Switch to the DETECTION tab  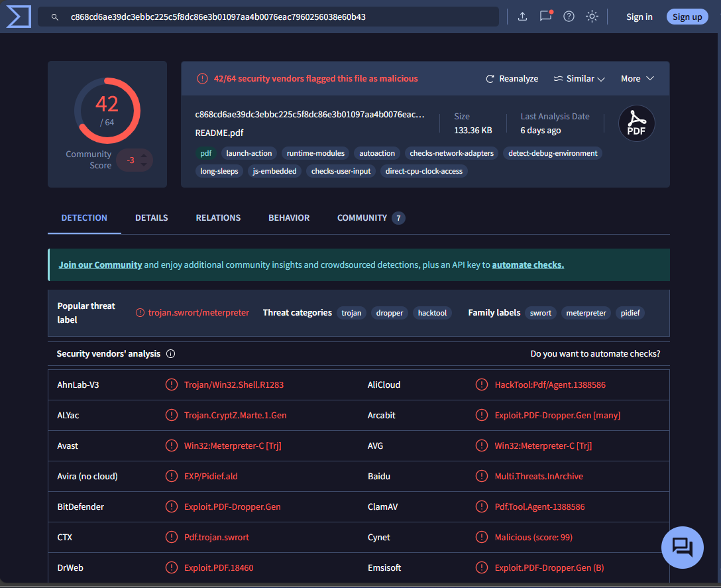(84, 218)
